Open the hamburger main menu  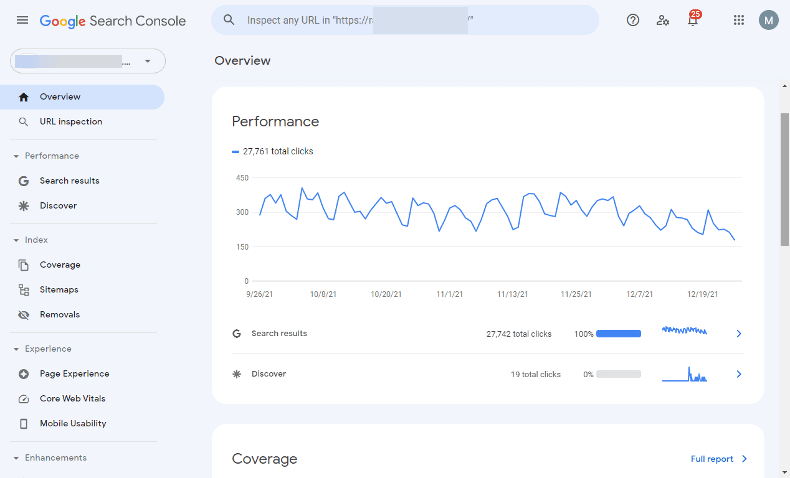click(x=22, y=20)
